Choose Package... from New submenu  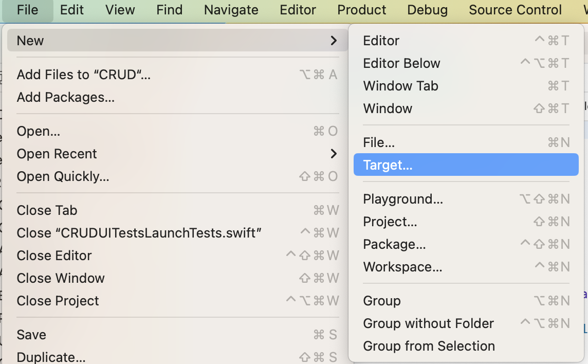click(466, 244)
